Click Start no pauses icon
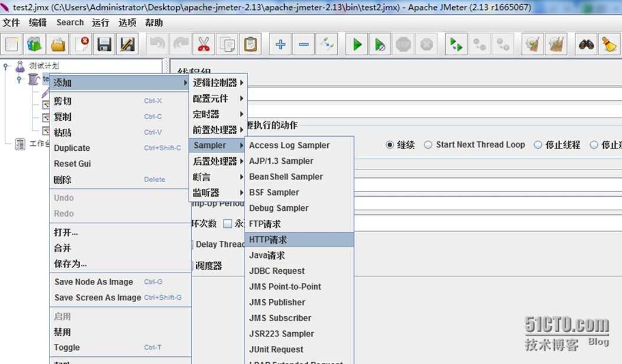Screen dimensions: 622x364 tap(380, 44)
